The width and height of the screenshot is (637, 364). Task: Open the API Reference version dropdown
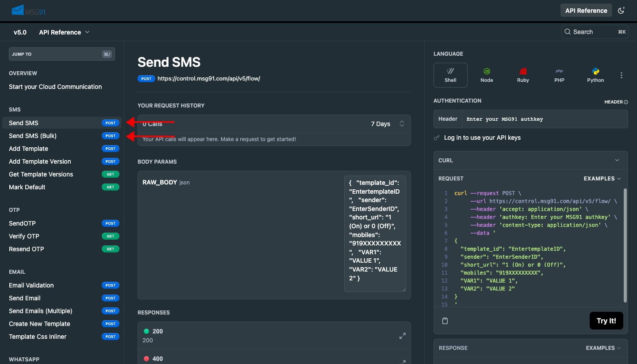[x=64, y=32]
